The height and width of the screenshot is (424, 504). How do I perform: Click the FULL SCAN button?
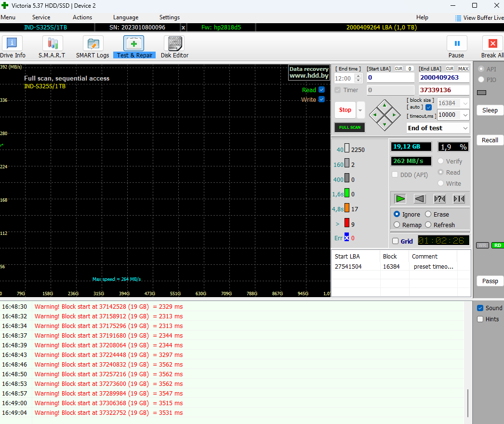click(350, 127)
